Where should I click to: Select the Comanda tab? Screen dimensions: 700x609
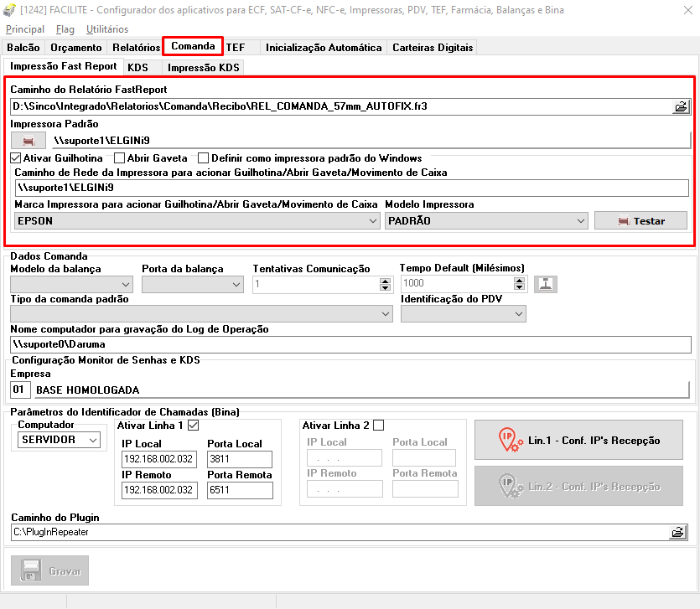pyautogui.click(x=193, y=46)
